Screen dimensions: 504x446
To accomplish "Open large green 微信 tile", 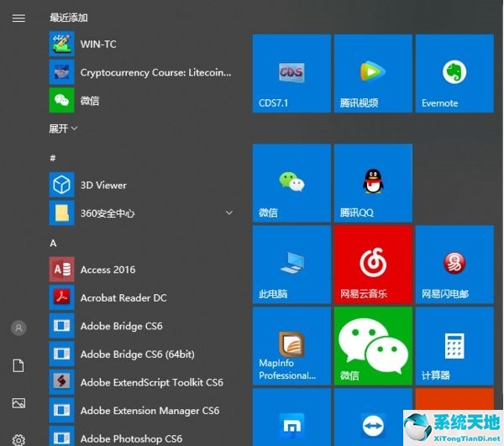I will tap(373, 346).
